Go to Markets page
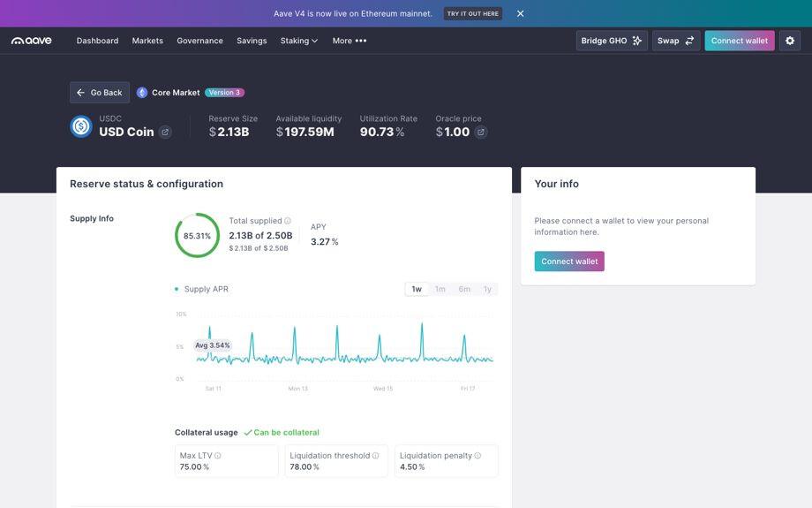Viewport: 812px width, 508px height. pos(147,41)
